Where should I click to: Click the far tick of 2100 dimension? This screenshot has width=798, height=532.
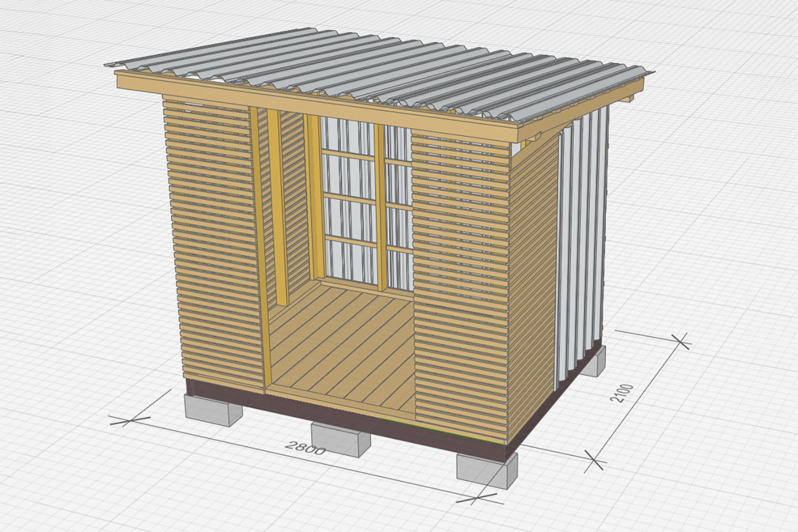[x=682, y=342]
